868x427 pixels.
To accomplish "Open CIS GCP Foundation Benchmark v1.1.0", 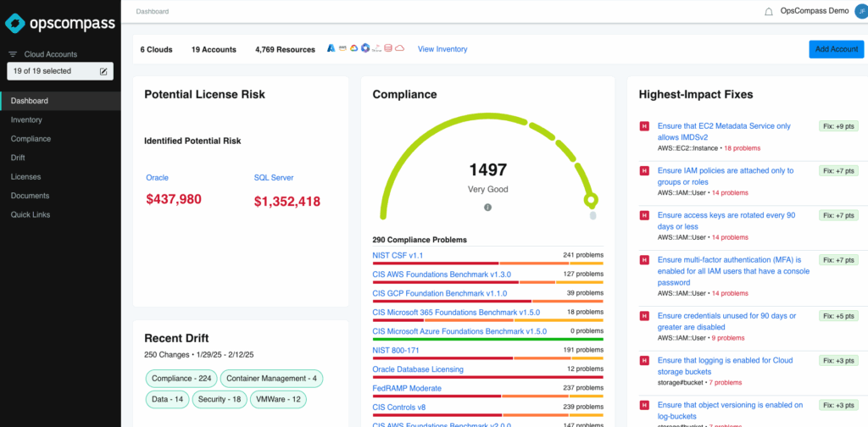I will [440, 293].
